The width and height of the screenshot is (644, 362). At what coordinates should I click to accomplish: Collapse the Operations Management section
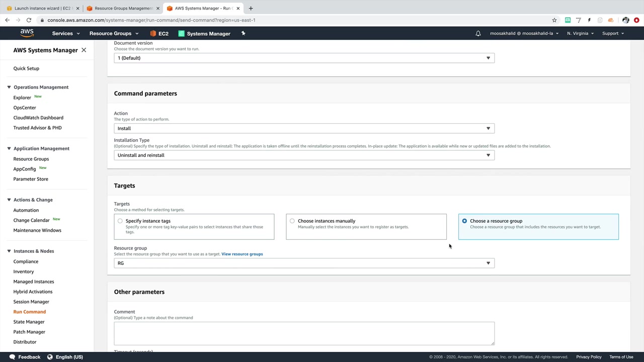pyautogui.click(x=9, y=87)
